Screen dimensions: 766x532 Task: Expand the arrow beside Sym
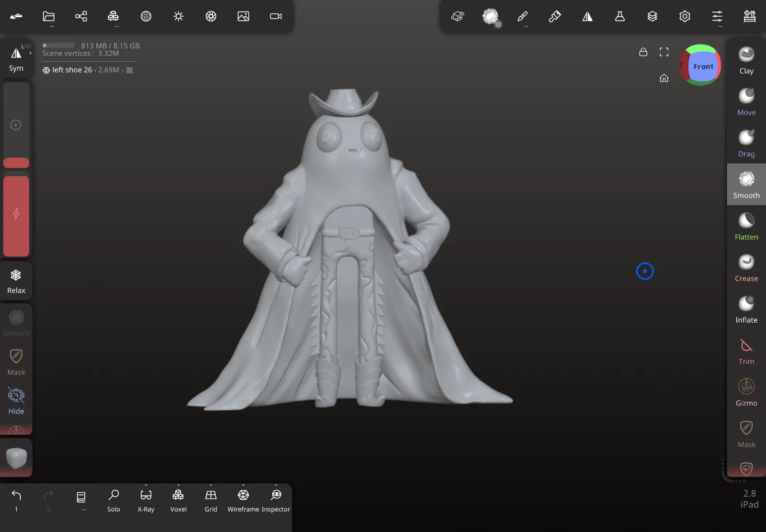[x=31, y=53]
